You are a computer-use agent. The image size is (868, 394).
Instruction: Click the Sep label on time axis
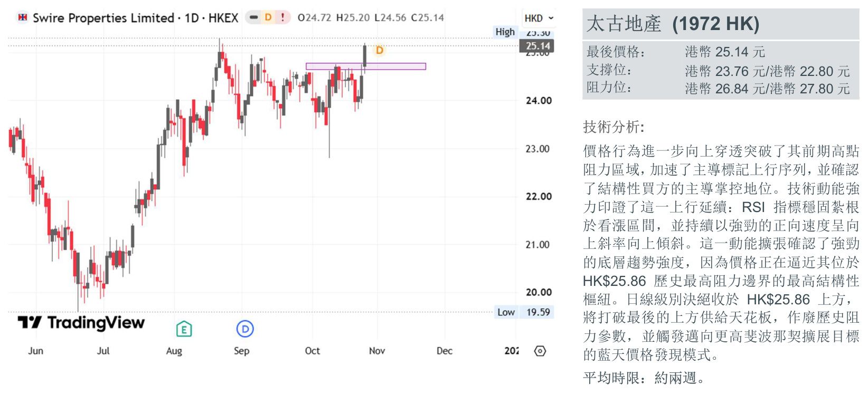[x=241, y=351]
